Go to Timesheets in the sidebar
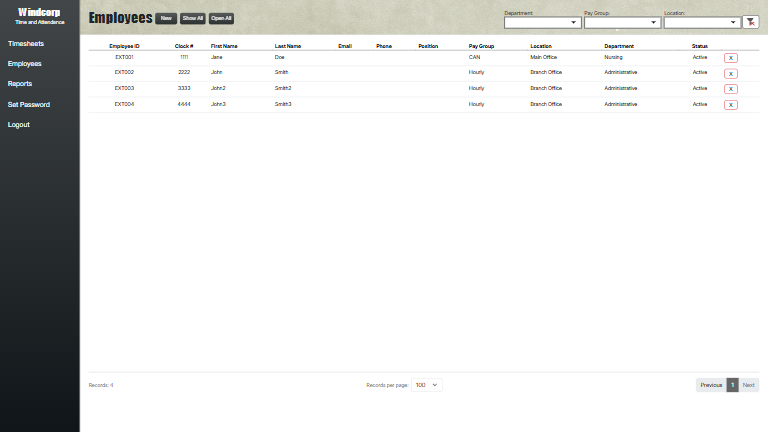 click(26, 44)
